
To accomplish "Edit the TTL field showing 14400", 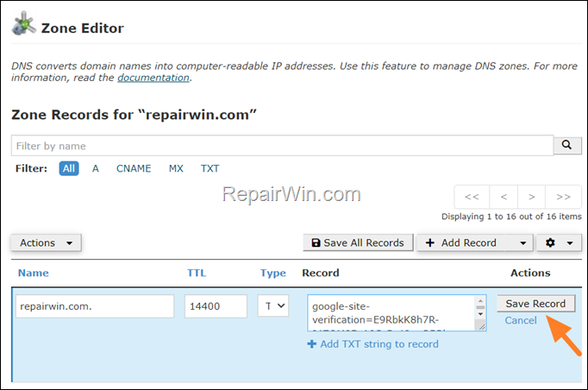I will point(216,306).
